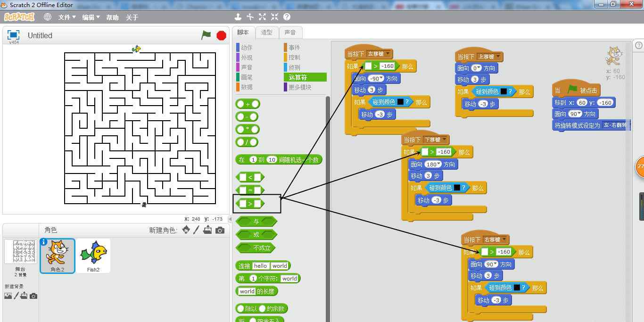Select 运算符 block category

[x=305, y=77]
